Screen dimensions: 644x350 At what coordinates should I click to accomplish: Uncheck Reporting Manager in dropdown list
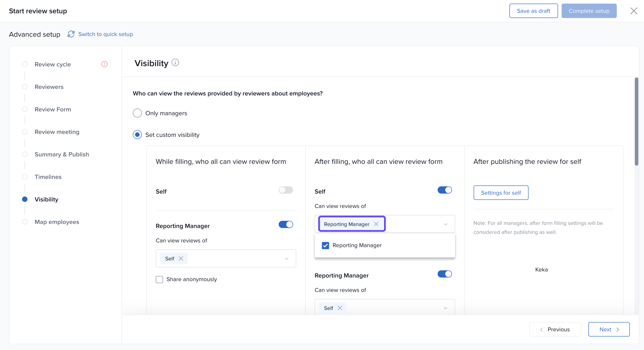[x=325, y=246]
